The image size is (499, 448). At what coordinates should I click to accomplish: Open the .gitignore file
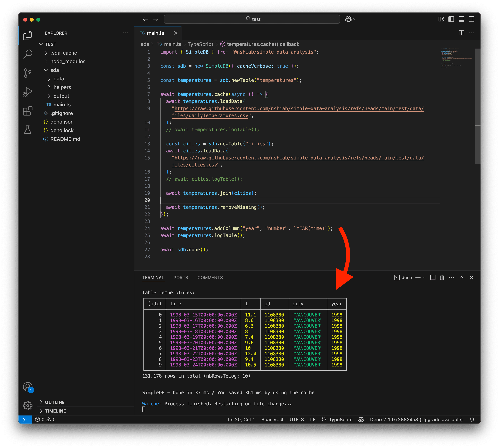click(86, 113)
